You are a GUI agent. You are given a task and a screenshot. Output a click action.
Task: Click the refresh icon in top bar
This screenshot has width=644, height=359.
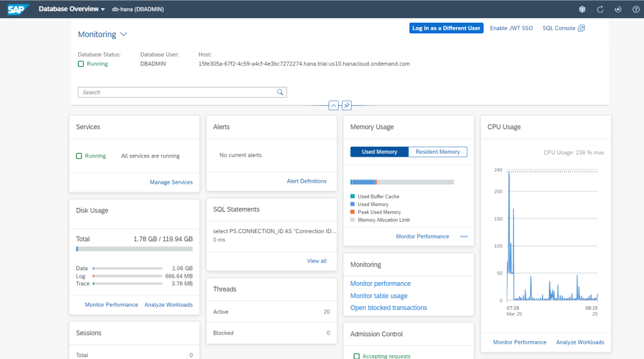point(600,9)
